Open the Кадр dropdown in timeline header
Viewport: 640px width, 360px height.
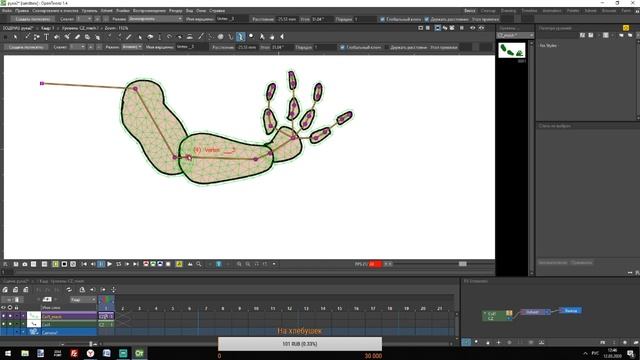click(83, 300)
